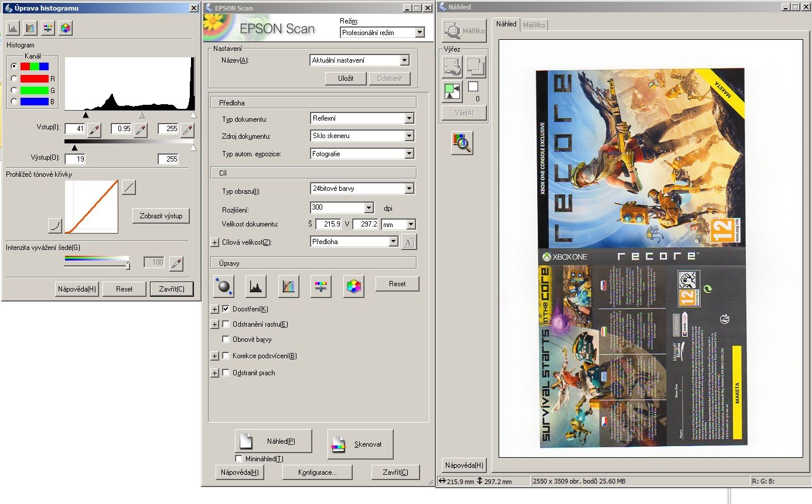Click the delete marquee icon in the Výřez group

pyautogui.click(x=452, y=67)
